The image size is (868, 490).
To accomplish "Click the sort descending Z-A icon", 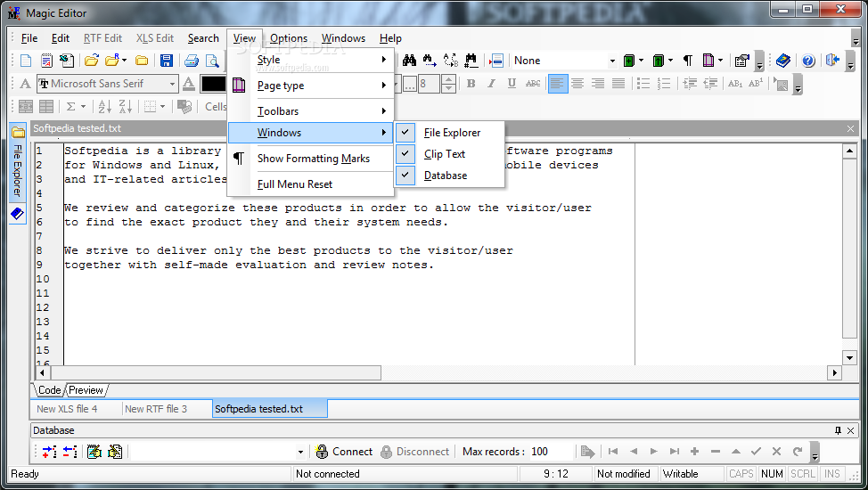I will coord(125,106).
